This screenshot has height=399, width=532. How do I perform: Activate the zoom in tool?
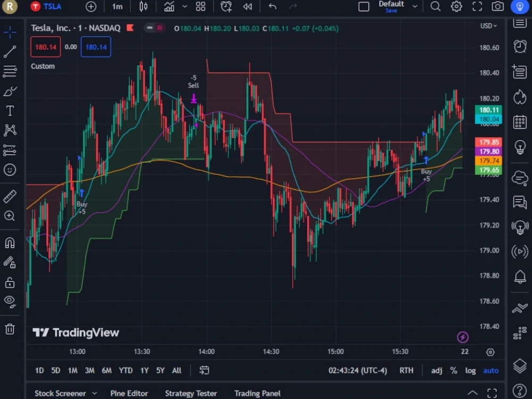click(10, 216)
